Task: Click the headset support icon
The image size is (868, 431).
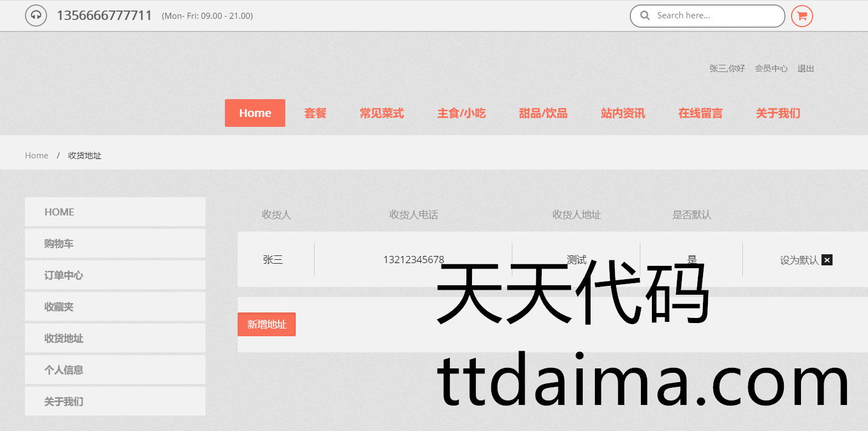Action: (x=35, y=16)
